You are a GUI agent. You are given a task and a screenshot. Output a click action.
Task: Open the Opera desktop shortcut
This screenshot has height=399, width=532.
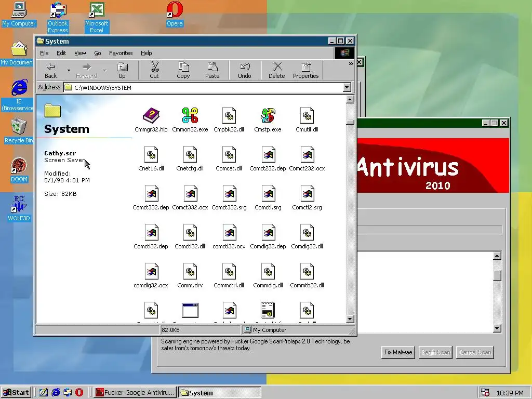[175, 14]
